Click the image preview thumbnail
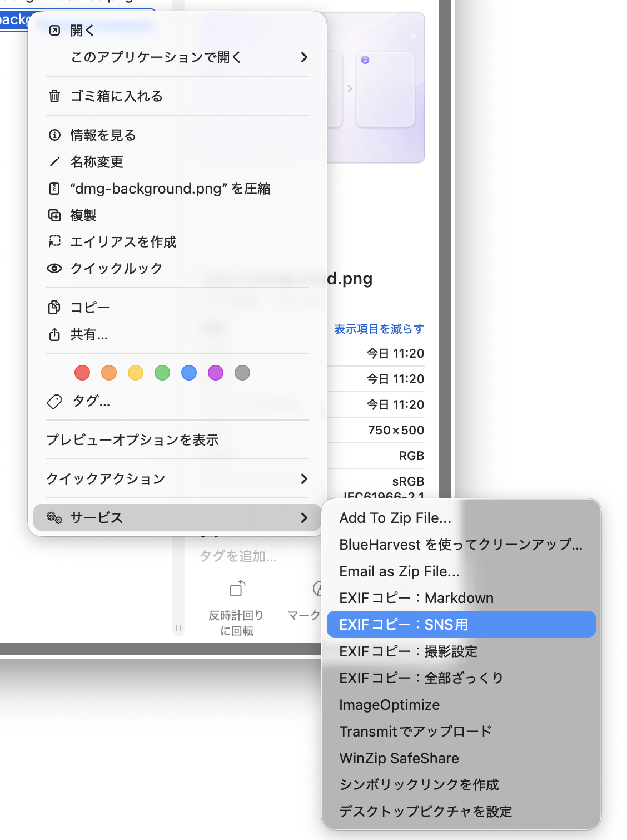The image size is (627, 840). coord(376,87)
